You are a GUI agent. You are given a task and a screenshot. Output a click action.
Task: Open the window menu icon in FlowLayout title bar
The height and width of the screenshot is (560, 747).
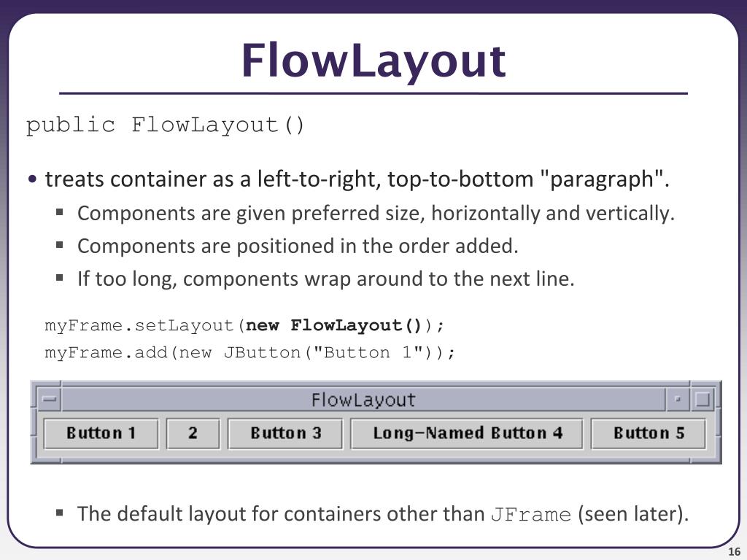[x=49, y=399]
